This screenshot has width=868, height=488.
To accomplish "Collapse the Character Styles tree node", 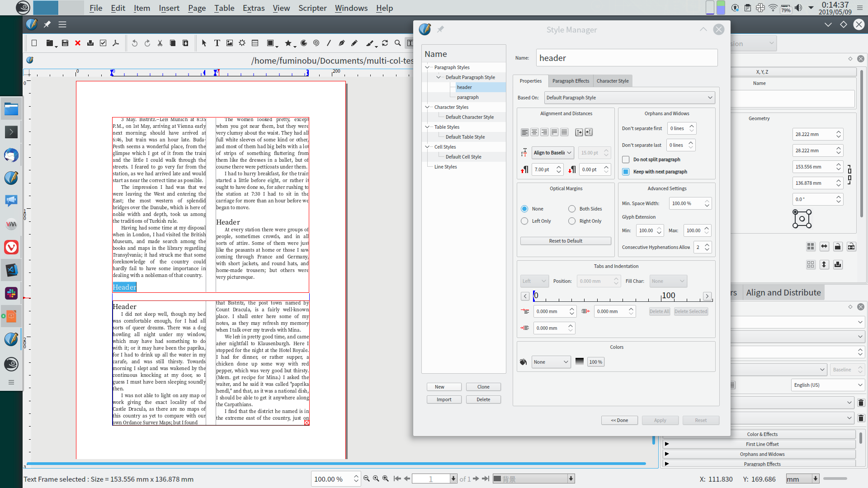I will 427,107.
